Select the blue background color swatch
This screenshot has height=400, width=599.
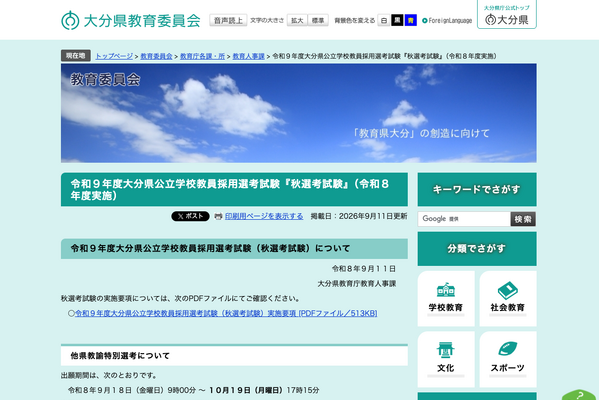click(411, 20)
